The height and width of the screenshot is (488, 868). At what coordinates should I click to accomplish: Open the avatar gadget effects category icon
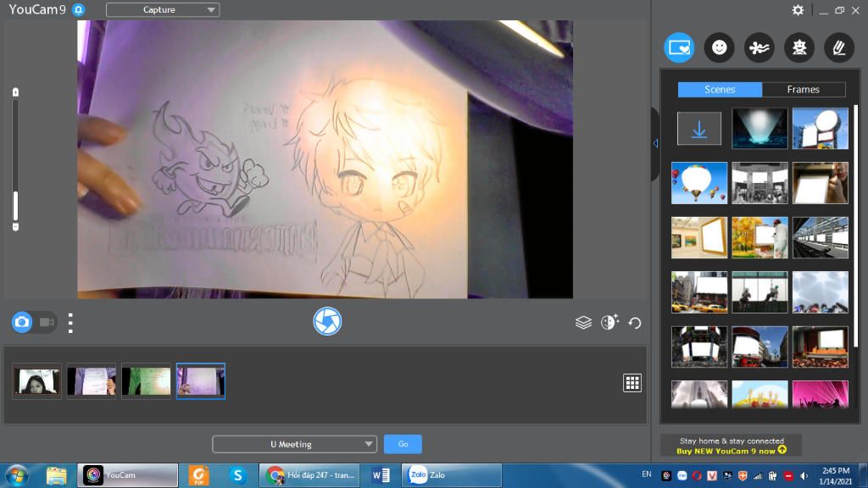(799, 47)
